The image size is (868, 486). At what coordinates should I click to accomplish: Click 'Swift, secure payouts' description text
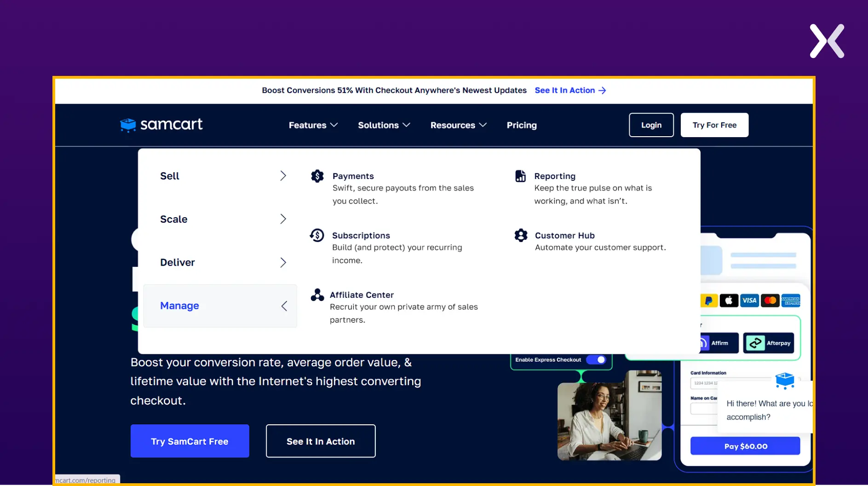[403, 194]
